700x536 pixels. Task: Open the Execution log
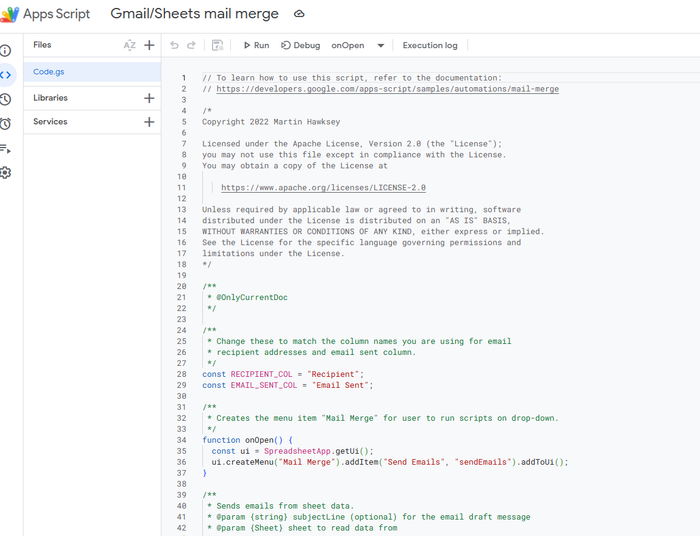tap(430, 45)
